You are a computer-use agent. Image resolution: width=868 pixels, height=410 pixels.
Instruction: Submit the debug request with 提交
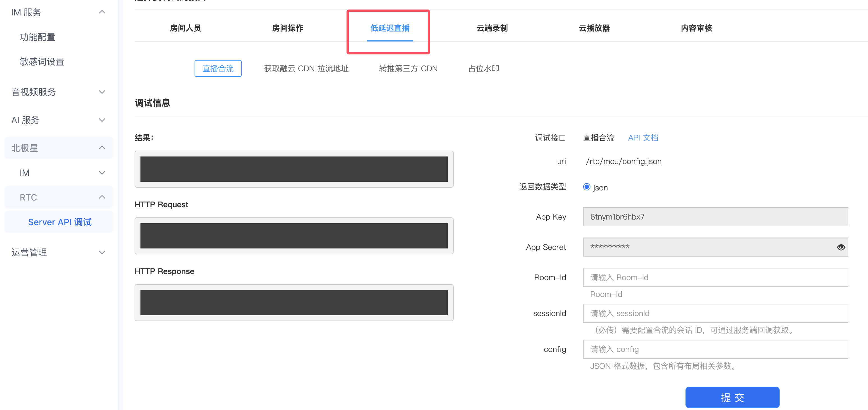pyautogui.click(x=732, y=397)
